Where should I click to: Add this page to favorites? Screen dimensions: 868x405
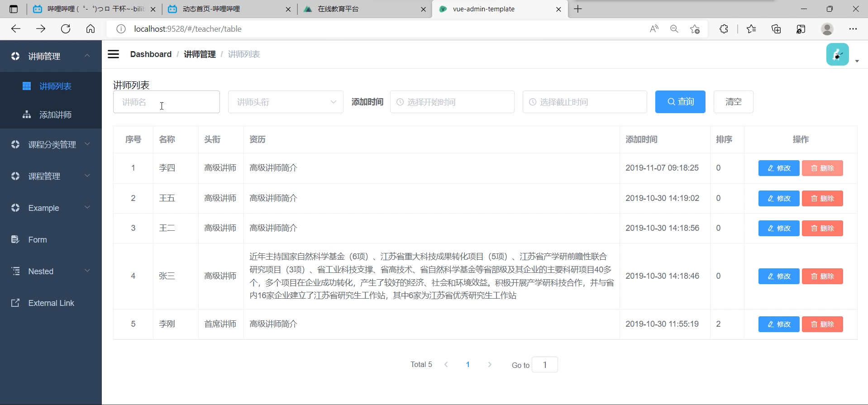tap(695, 29)
